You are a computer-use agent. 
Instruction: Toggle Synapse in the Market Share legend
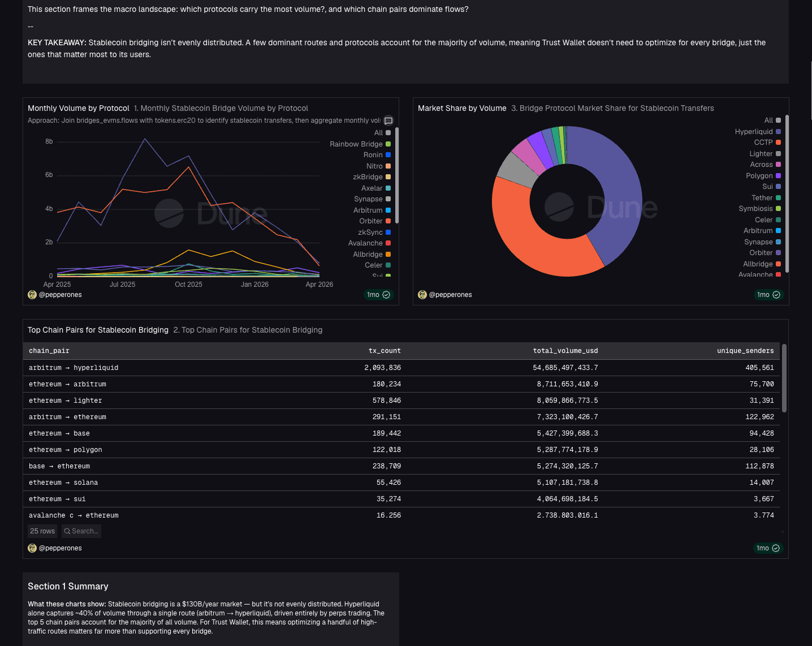pyautogui.click(x=762, y=242)
